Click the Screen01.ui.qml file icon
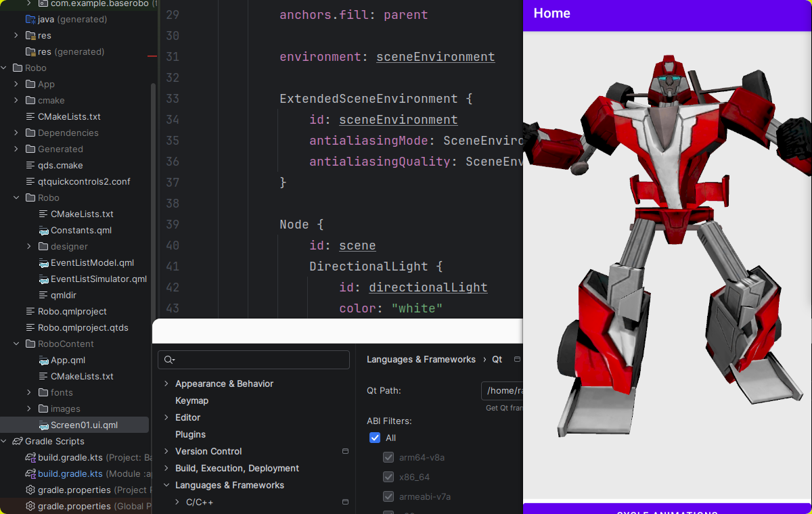This screenshot has width=812, height=514. 43,425
